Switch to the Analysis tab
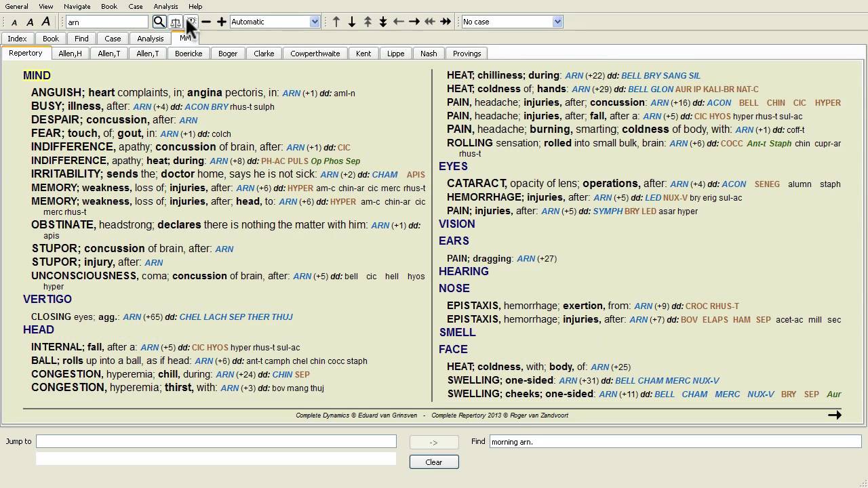The image size is (868, 488). coord(151,39)
